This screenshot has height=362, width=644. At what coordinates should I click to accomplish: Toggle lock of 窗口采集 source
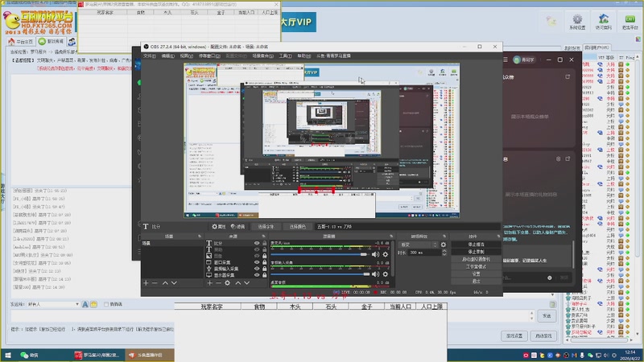click(x=265, y=262)
